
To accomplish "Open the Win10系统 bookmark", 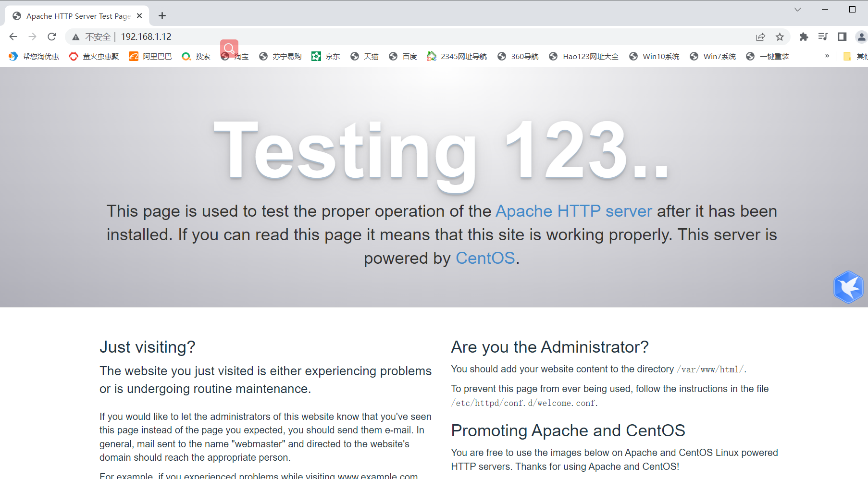I will click(x=654, y=56).
